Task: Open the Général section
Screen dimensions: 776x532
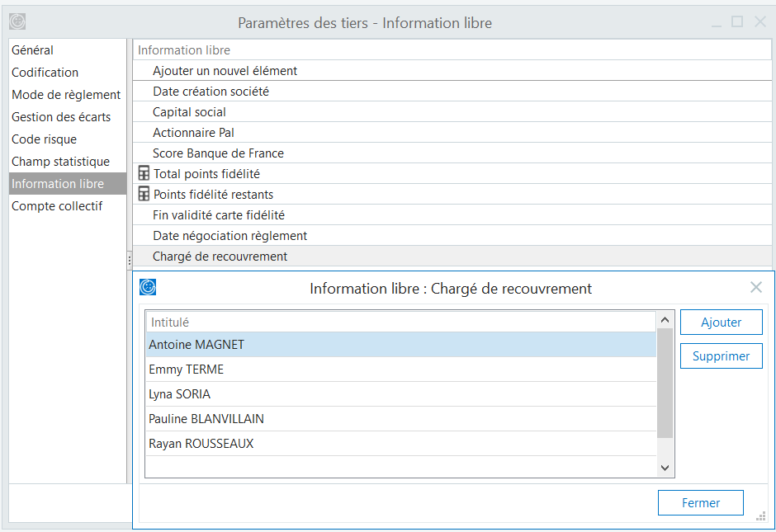Action: [33, 50]
